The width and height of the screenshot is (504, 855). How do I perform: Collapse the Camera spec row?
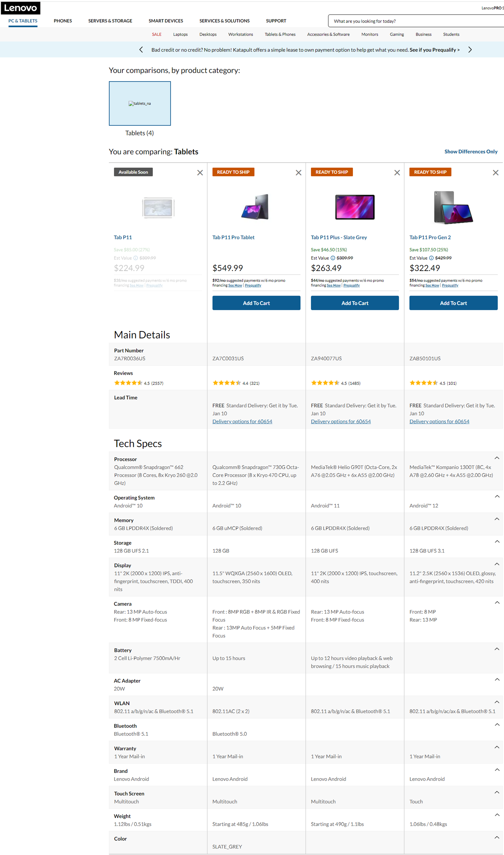497,602
